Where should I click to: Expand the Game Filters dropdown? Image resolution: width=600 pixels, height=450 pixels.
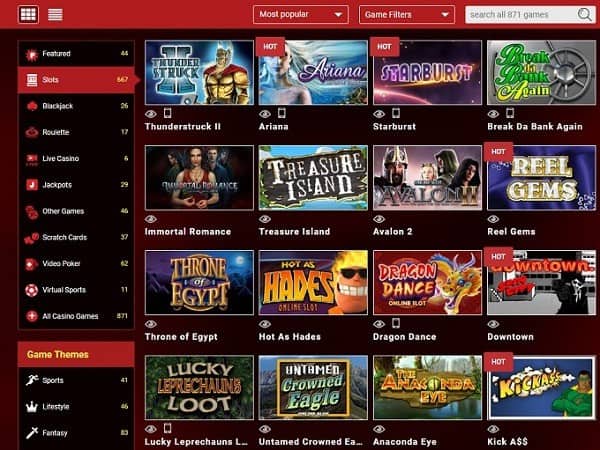407,15
